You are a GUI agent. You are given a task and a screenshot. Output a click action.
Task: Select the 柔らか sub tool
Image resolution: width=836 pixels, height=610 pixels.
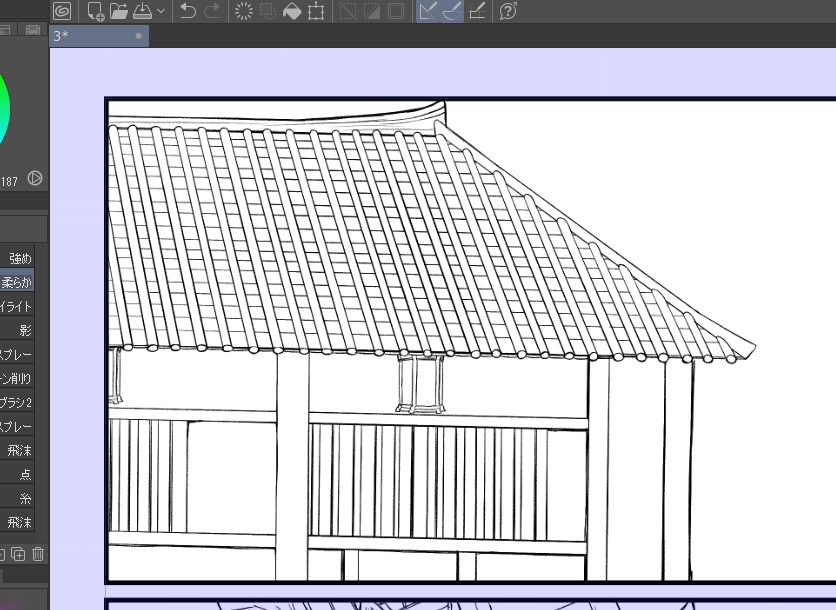pyautogui.click(x=17, y=283)
